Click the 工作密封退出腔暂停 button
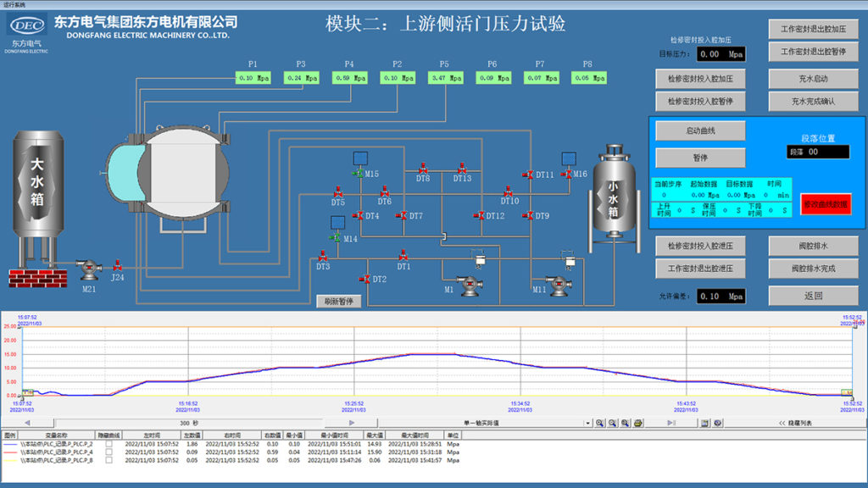The height and width of the screenshot is (488, 868). click(813, 52)
